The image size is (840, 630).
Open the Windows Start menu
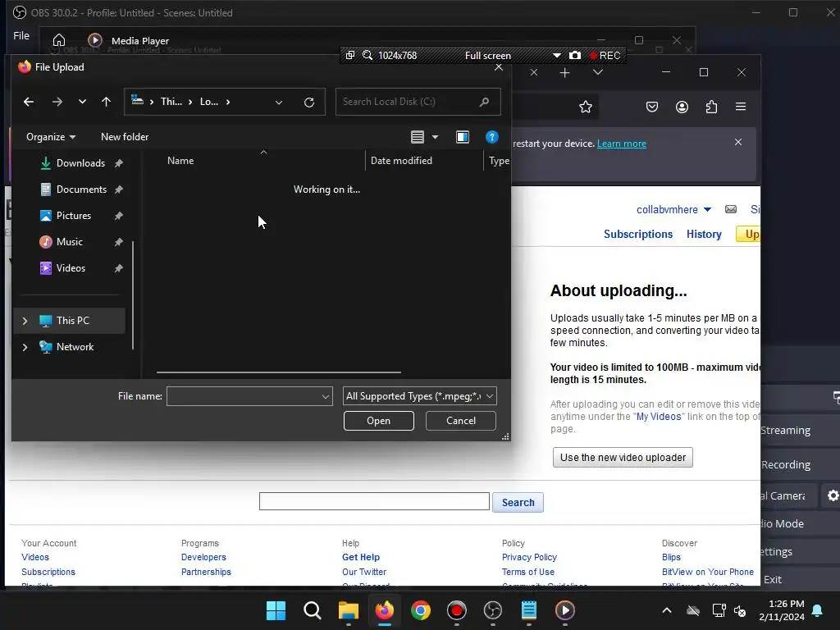coord(276,610)
